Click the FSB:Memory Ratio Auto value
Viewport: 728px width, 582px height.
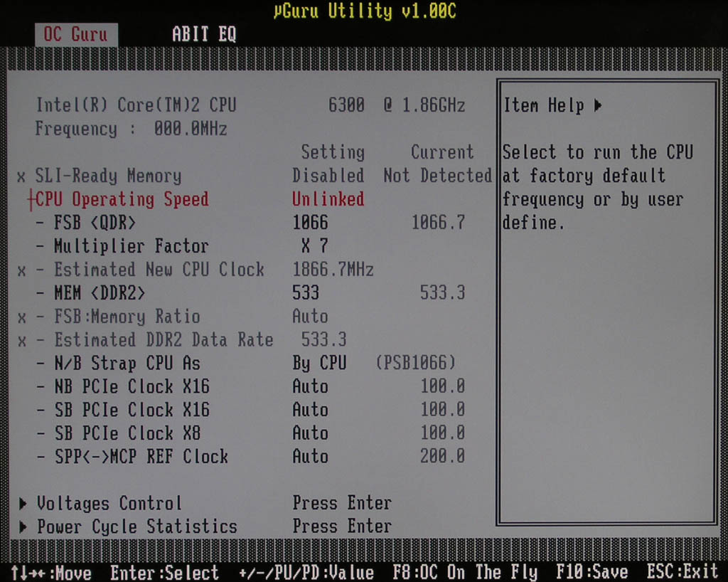point(310,317)
